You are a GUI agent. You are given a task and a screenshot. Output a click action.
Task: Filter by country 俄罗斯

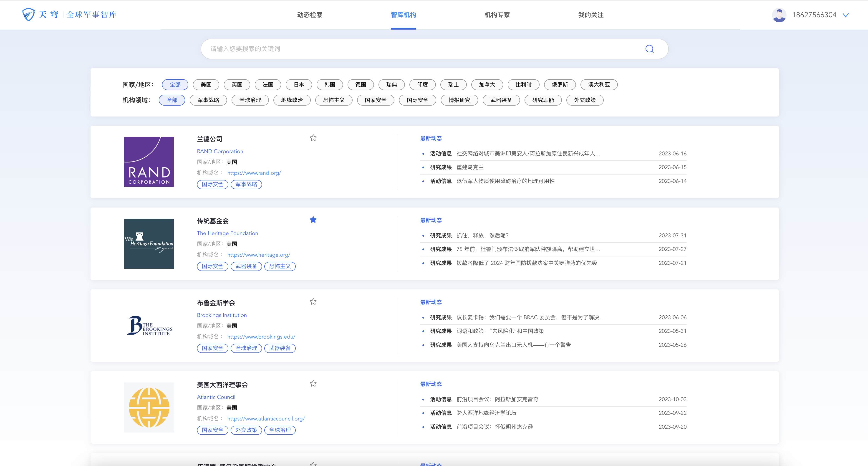(560, 85)
